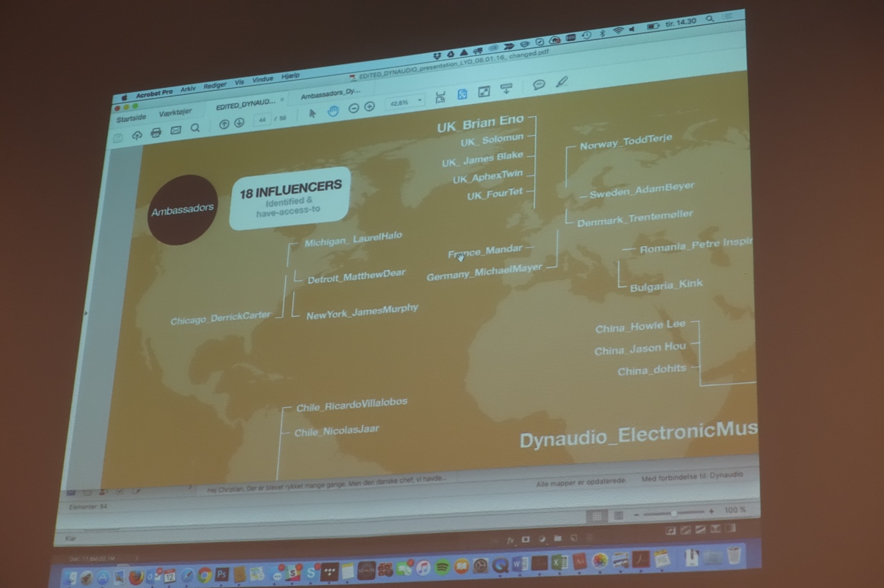The image size is (884, 588).
Task: Click the Chicago_DerrickCarter label
Action: [220, 317]
